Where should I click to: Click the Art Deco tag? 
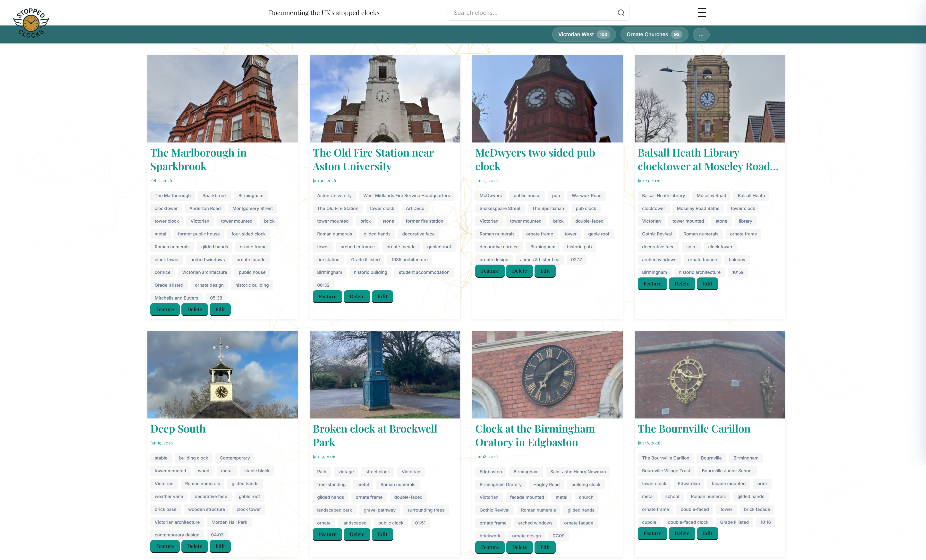(415, 208)
